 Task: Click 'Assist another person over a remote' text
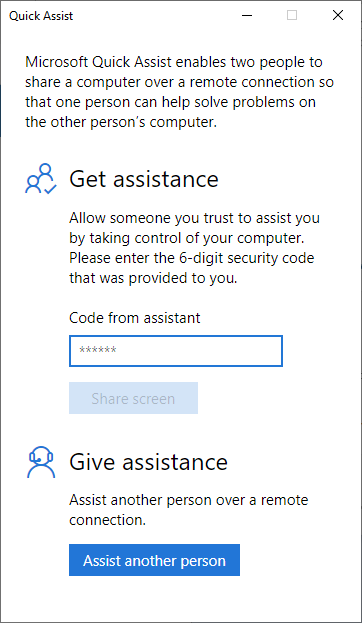(189, 500)
